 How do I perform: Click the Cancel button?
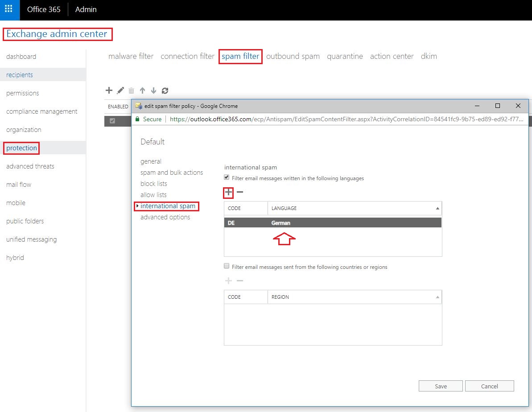click(x=490, y=386)
